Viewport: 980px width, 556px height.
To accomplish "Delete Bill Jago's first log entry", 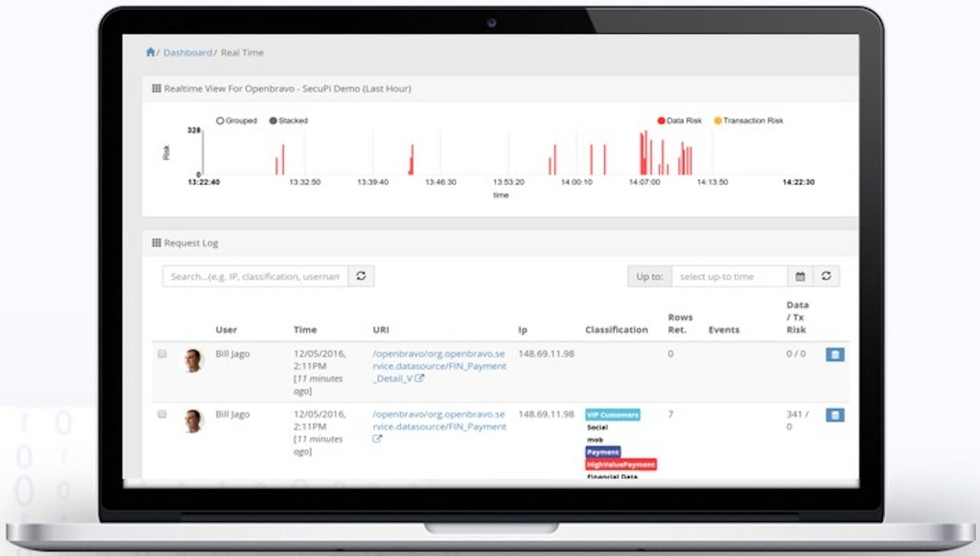I will pyautogui.click(x=834, y=354).
